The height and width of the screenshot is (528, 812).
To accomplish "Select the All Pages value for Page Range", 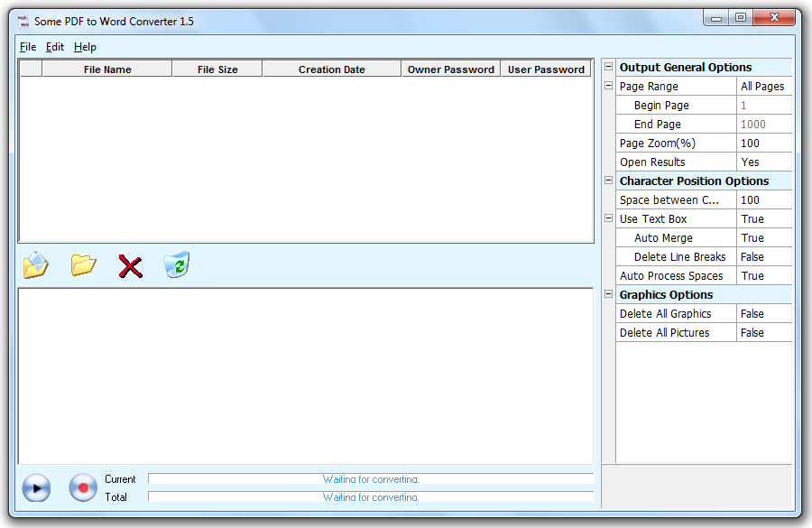I will click(x=764, y=86).
